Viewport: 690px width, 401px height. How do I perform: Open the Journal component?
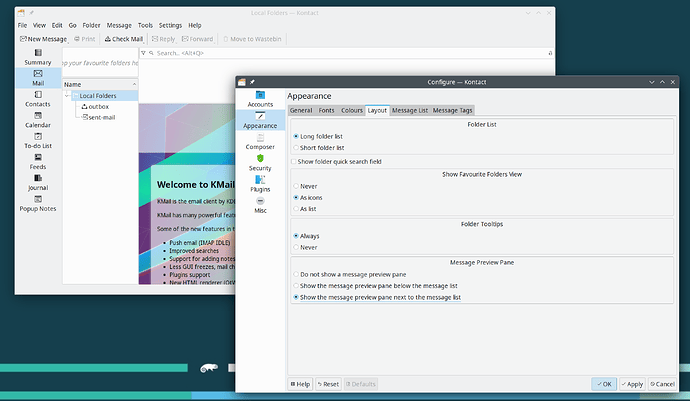[38, 183]
